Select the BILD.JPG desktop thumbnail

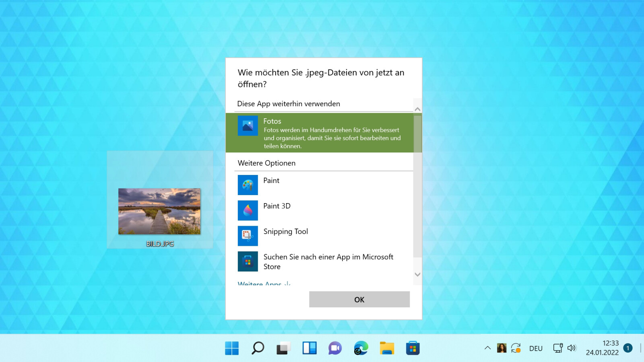point(159,211)
